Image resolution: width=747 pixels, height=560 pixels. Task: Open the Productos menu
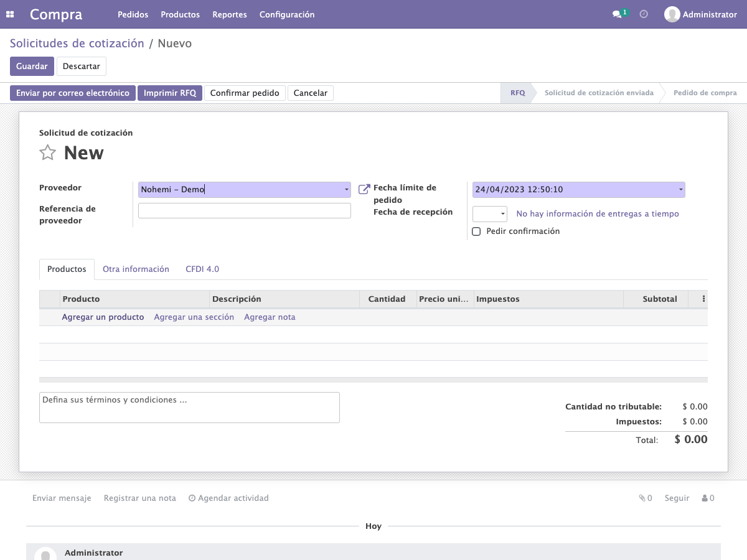coord(180,14)
